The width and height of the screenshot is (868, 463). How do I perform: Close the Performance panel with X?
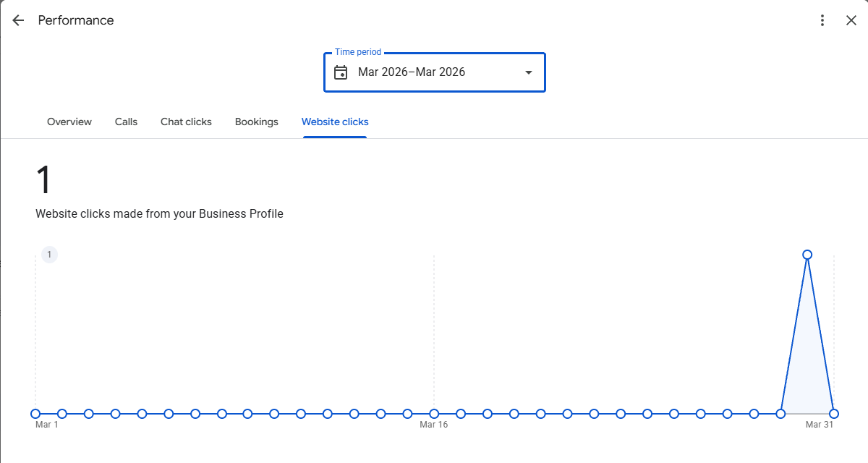point(851,20)
